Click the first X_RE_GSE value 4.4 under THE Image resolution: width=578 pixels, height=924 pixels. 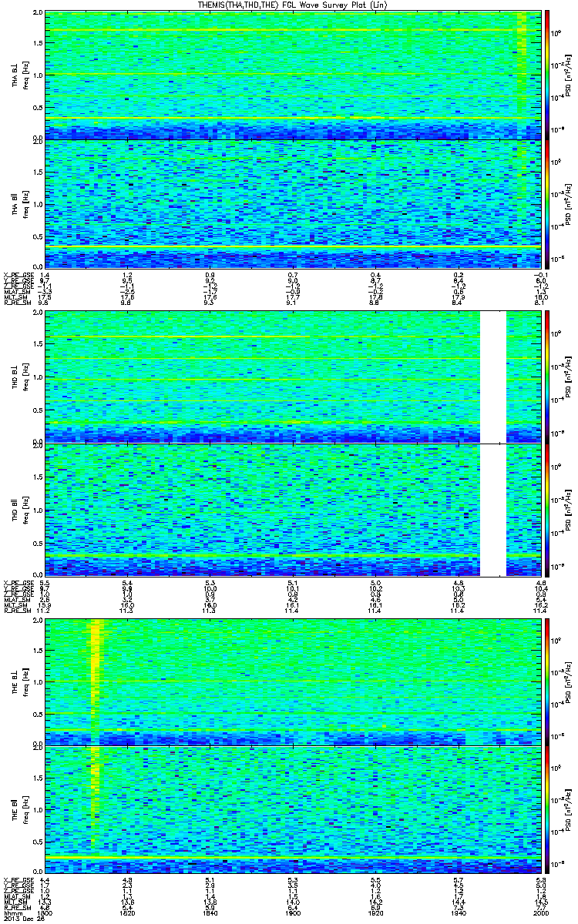pyautogui.click(x=45, y=880)
